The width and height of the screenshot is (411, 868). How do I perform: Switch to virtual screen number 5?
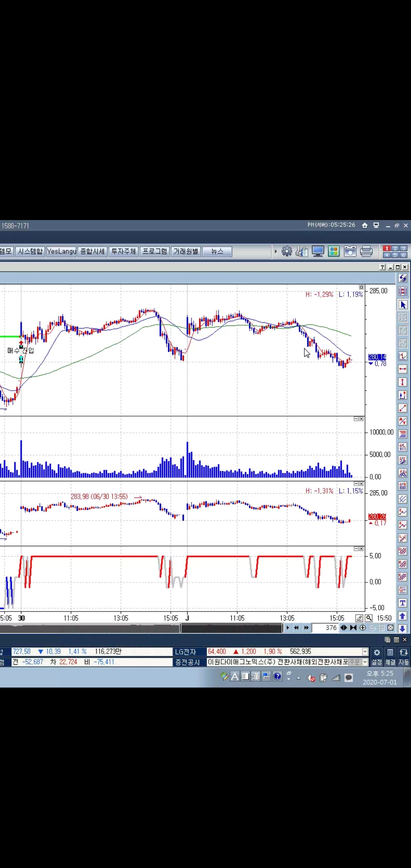click(x=395, y=255)
